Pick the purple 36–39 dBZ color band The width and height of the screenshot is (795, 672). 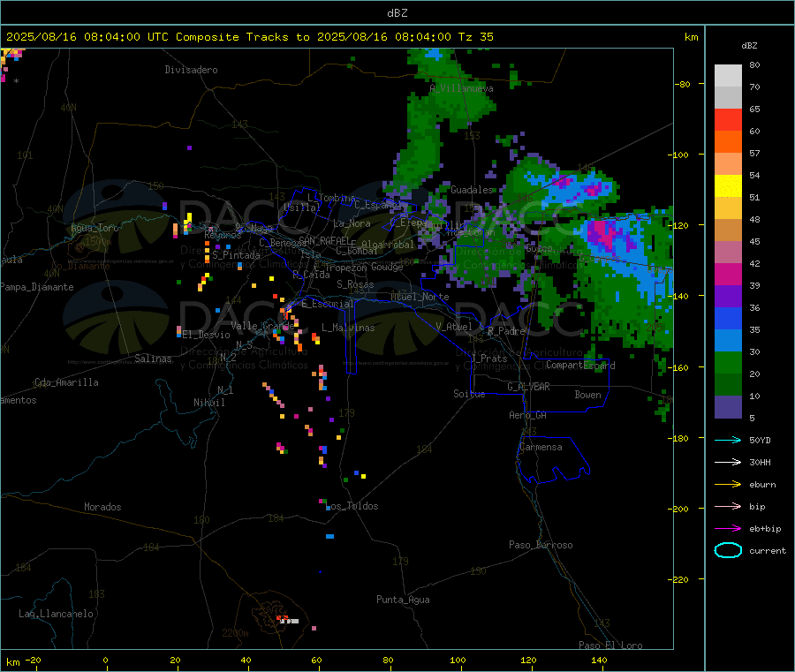point(728,297)
